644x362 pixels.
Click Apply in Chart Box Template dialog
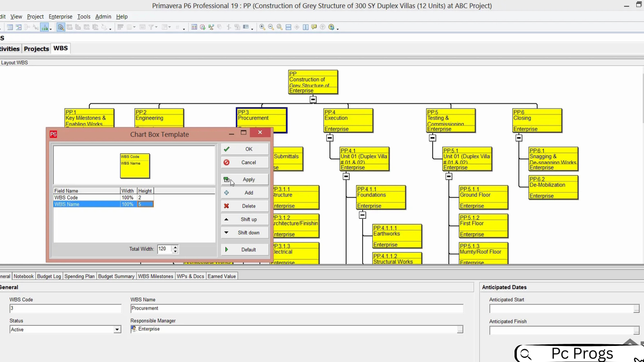coord(244,179)
